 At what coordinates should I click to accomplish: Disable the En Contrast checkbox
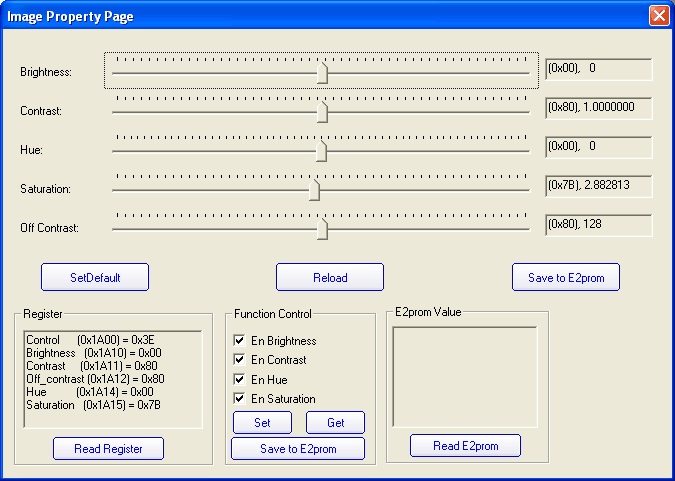pos(239,360)
